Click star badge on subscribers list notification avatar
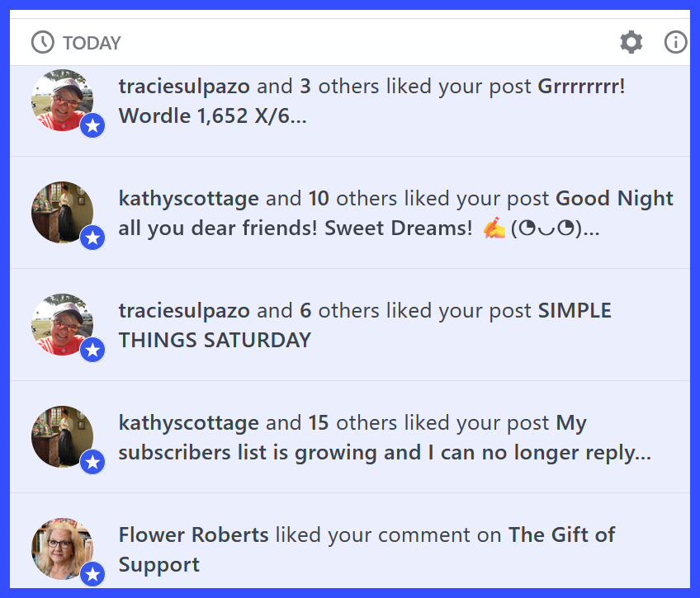Image resolution: width=700 pixels, height=598 pixels. [x=92, y=463]
